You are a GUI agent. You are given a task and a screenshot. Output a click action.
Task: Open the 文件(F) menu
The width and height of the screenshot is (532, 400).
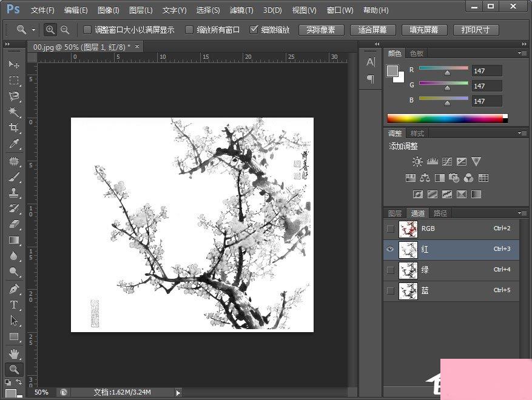(x=42, y=10)
